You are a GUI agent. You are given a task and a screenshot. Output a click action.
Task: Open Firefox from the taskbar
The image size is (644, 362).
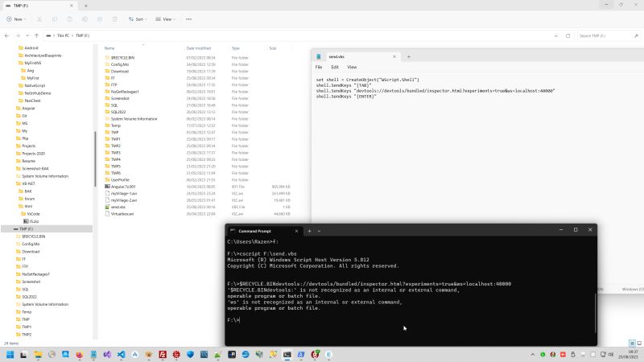(x=79, y=355)
